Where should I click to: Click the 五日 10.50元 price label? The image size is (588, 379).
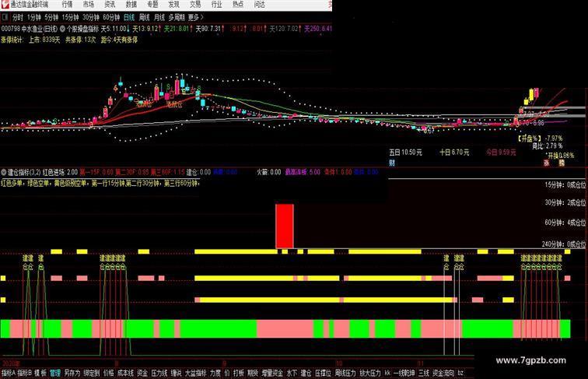pyautogui.click(x=405, y=153)
